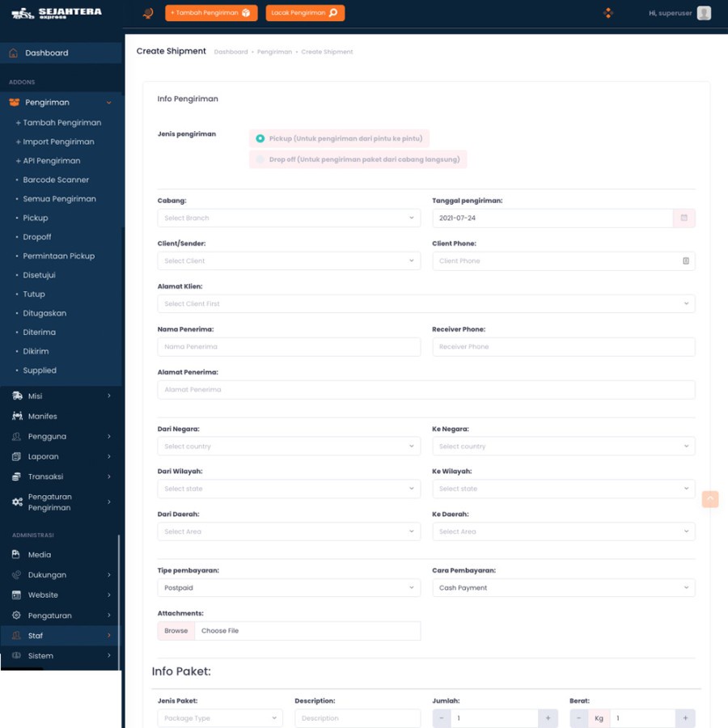Screen dimensions: 728x728
Task: Open the Dari Wilayah state dropdown
Action: (x=289, y=489)
